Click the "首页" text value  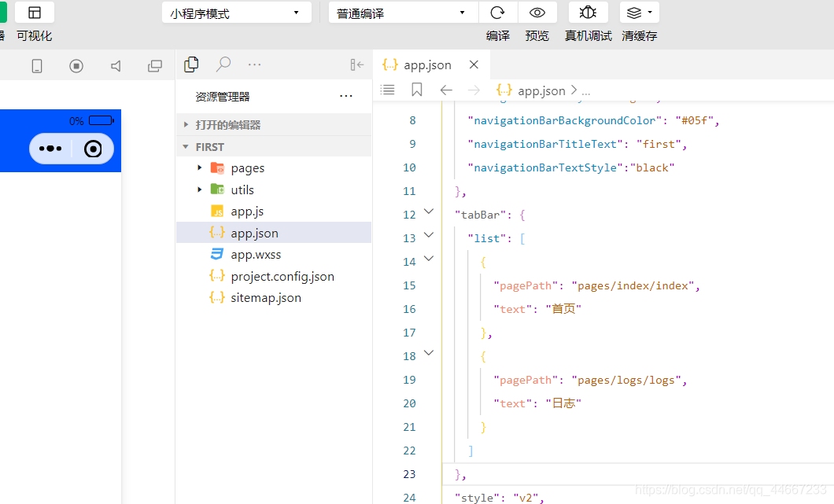pos(563,309)
